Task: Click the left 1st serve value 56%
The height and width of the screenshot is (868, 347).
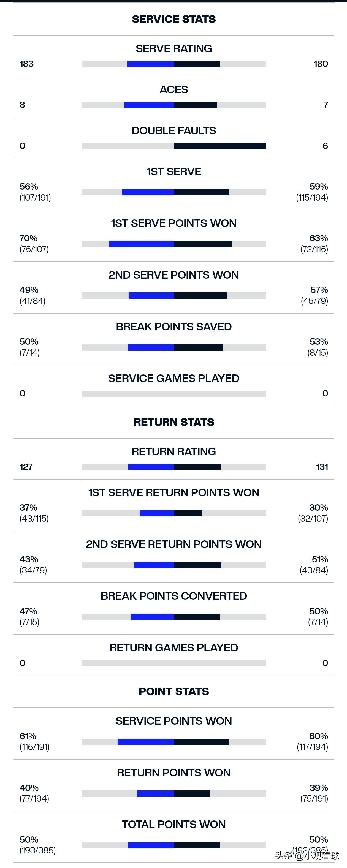Action: [x=29, y=187]
